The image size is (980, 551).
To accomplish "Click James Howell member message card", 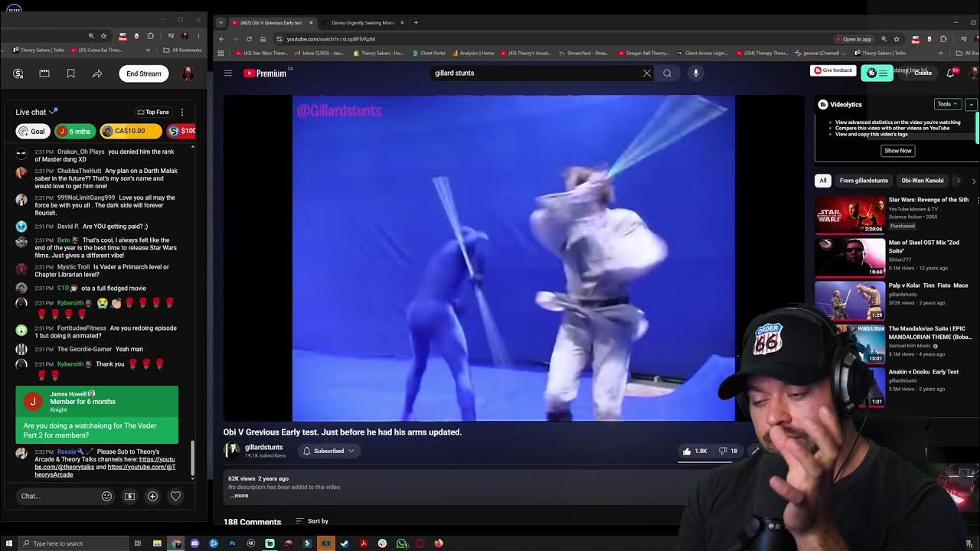I will pyautogui.click(x=97, y=415).
